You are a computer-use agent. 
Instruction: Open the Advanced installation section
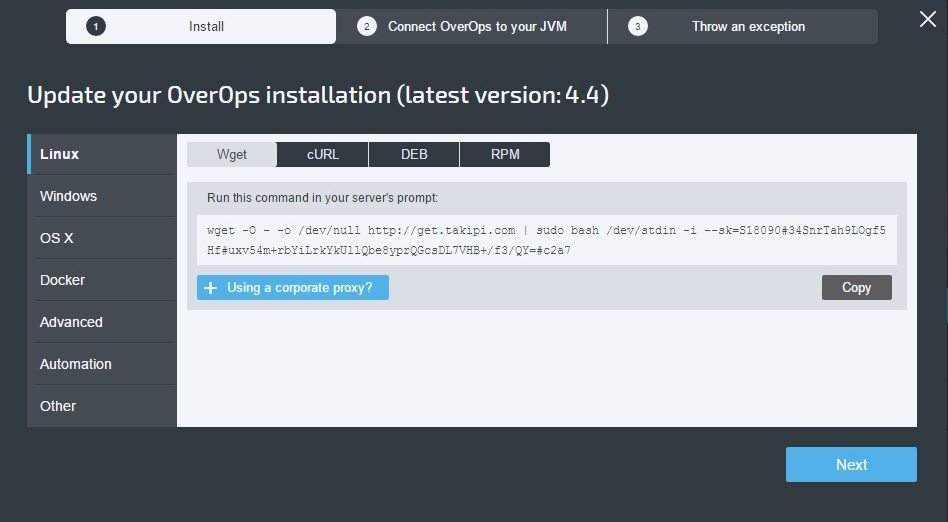(102, 322)
